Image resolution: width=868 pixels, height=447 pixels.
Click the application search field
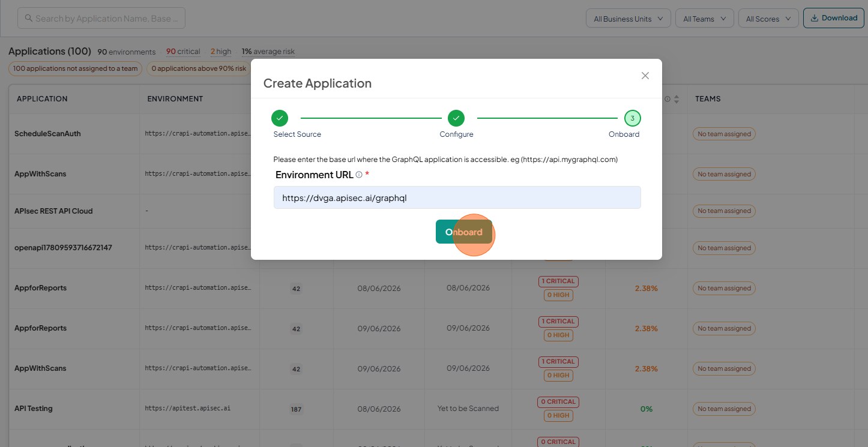tap(101, 18)
